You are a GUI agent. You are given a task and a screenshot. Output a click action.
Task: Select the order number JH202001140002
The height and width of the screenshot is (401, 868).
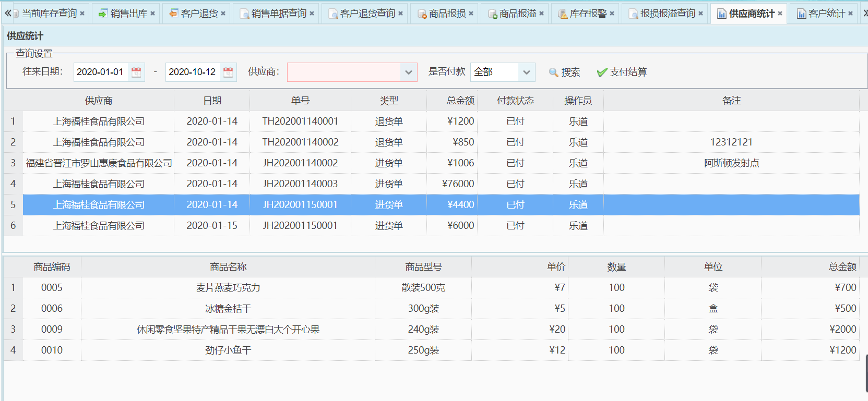(300, 163)
